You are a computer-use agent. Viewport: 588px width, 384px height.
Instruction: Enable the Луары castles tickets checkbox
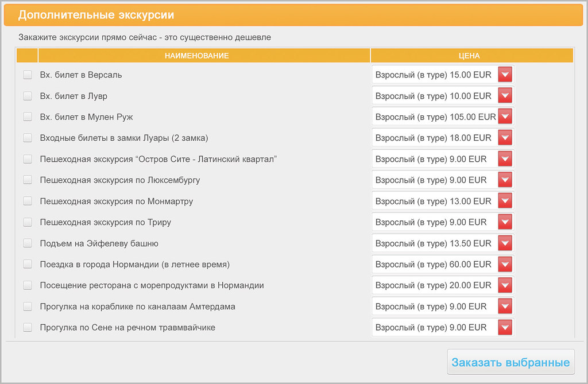tap(28, 138)
